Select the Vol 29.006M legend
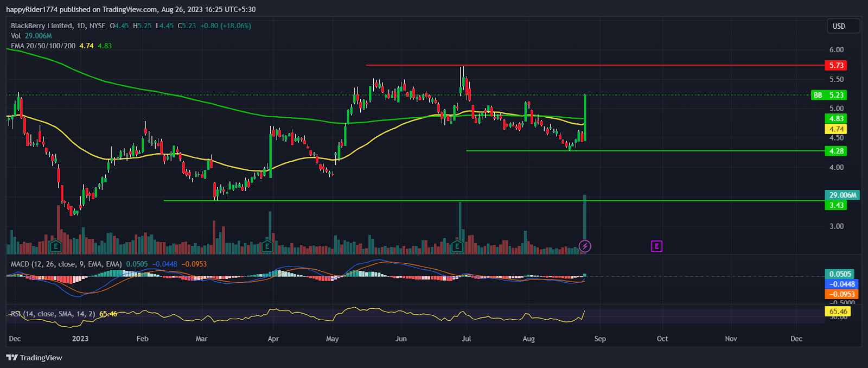The height and width of the screenshot is (368, 868). tap(31, 36)
